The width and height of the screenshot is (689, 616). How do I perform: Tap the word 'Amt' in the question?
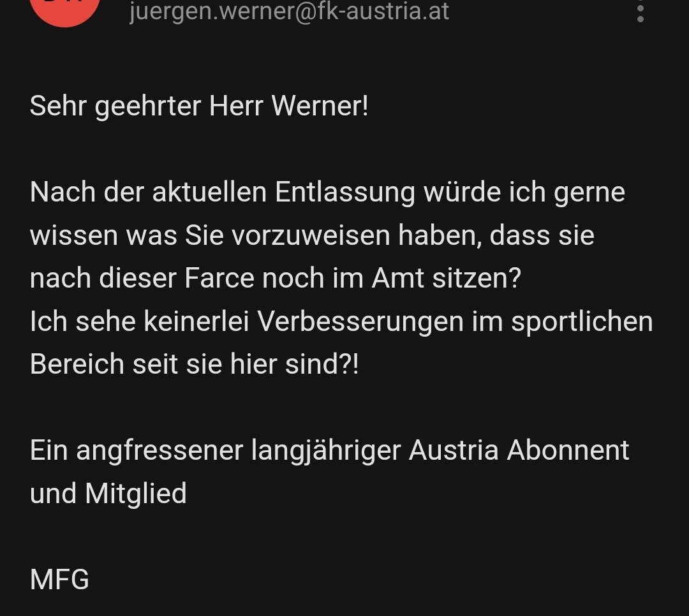click(398, 279)
